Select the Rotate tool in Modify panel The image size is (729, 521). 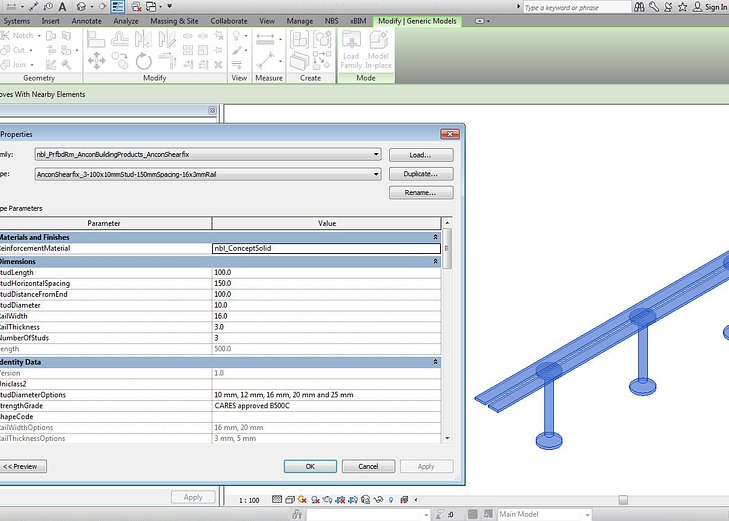(142, 60)
